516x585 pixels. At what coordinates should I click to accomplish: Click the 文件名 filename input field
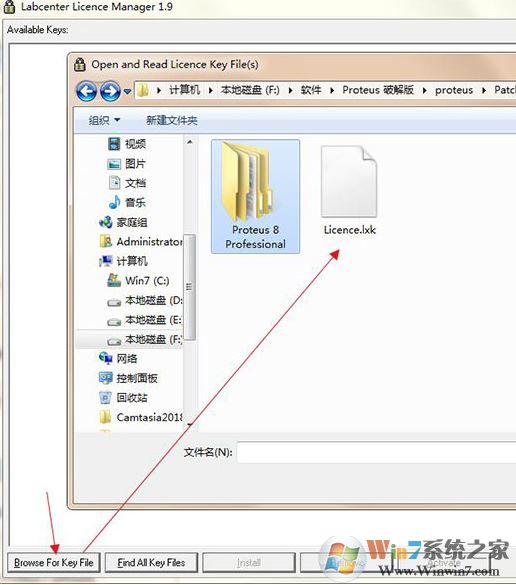[376, 452]
